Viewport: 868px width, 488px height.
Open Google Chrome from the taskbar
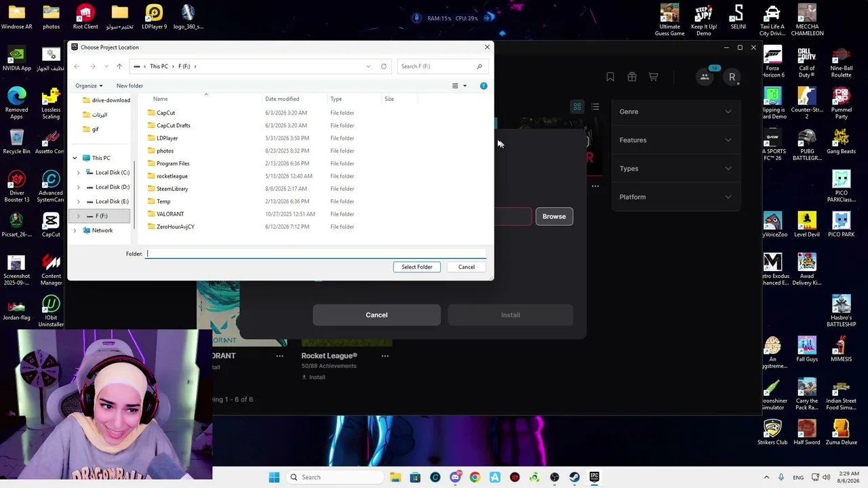(x=475, y=478)
